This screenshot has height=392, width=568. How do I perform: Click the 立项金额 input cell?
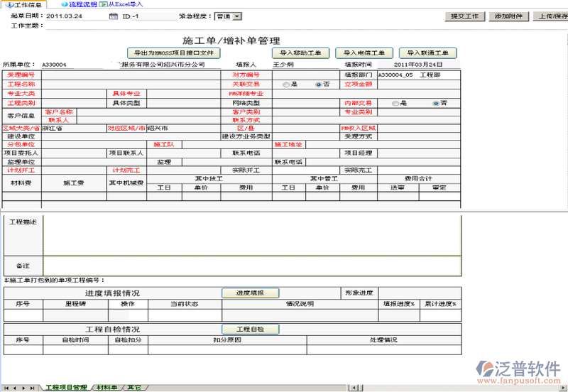point(419,85)
